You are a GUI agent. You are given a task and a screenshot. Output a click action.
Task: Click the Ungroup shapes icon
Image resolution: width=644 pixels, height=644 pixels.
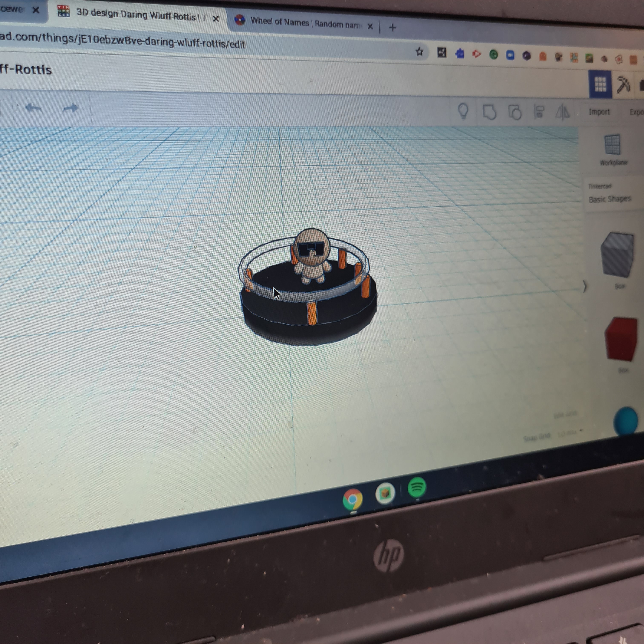point(515,112)
